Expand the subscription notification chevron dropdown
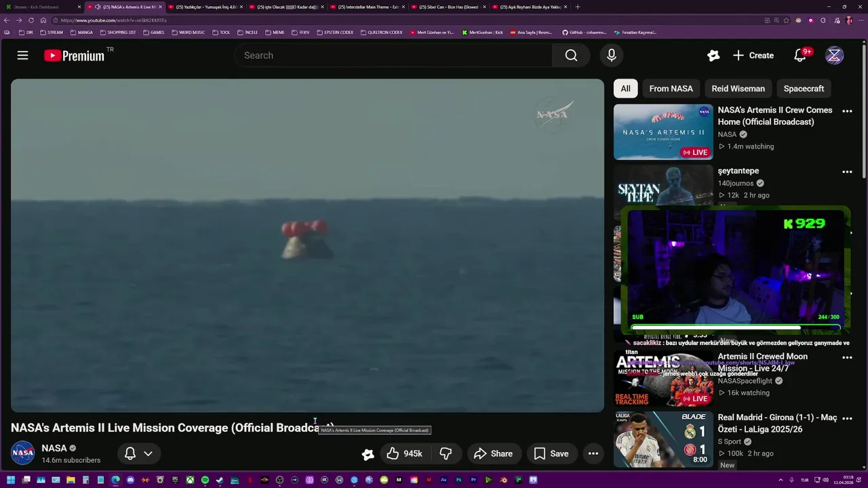The width and height of the screenshot is (868, 488). tap(148, 453)
